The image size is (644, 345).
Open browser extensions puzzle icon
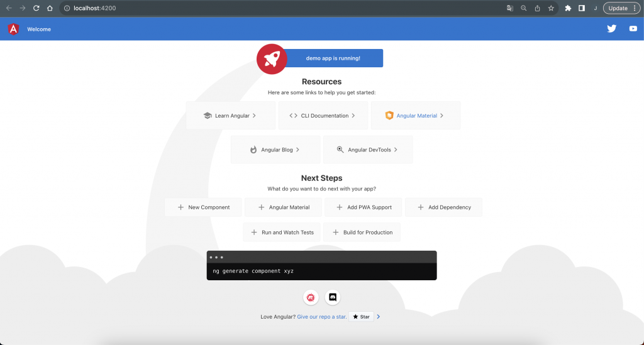tap(568, 8)
